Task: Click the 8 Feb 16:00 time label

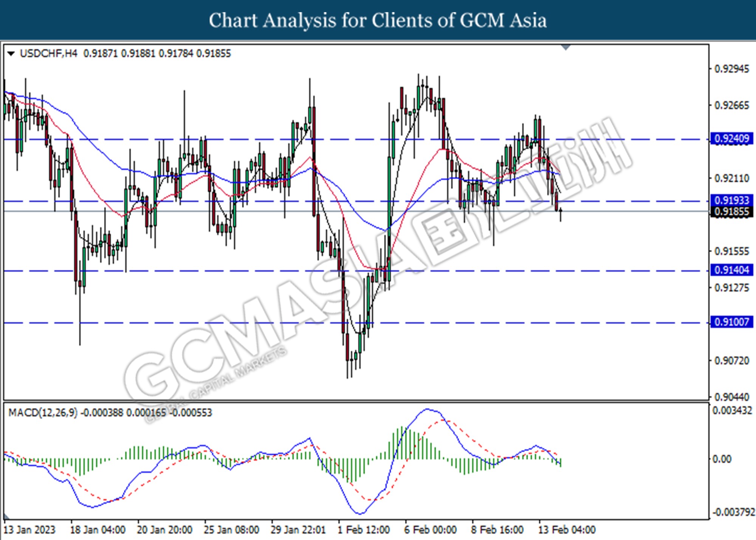Action: click(497, 530)
